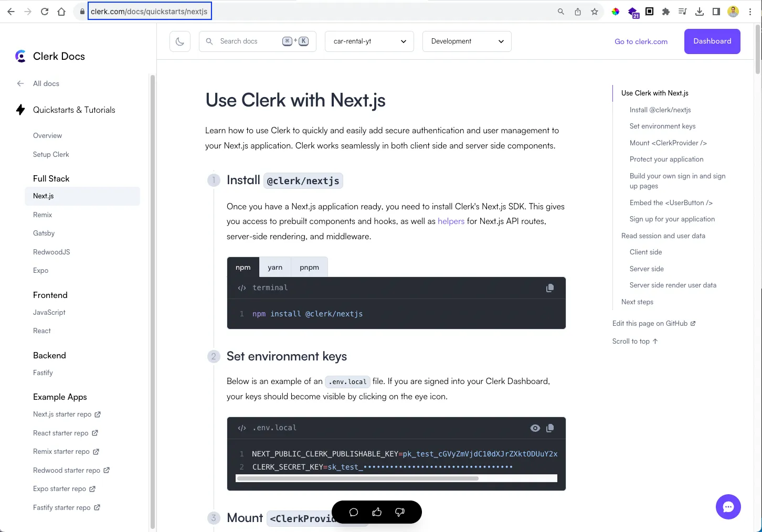The width and height of the screenshot is (762, 532).
Task: Reload the page with the refresh icon
Action: coord(45,12)
